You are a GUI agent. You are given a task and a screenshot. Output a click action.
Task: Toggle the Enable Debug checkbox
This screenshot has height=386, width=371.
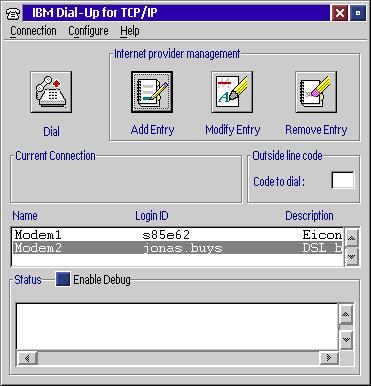point(63,279)
